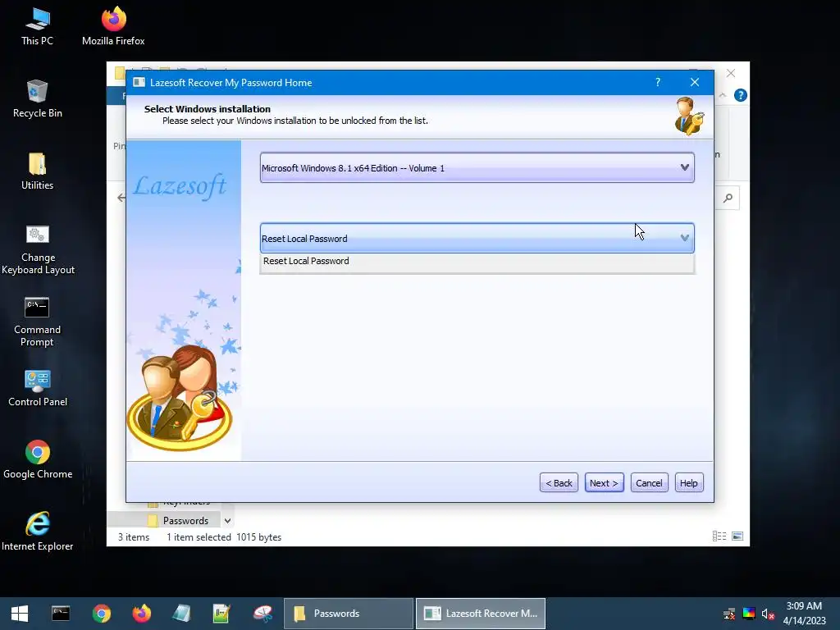
Task: Open the green notes taskbar icon
Action: tap(221, 614)
